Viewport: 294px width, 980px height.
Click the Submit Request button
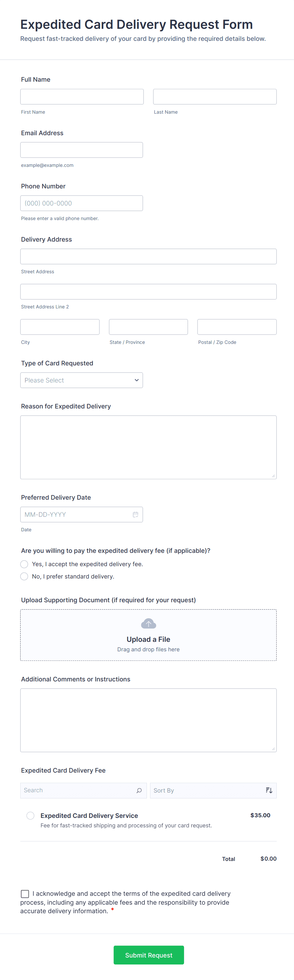tap(149, 955)
